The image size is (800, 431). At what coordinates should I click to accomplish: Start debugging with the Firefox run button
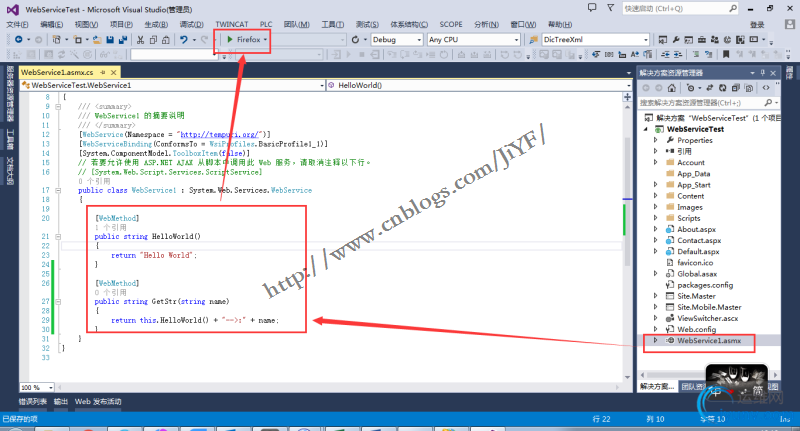[243, 39]
